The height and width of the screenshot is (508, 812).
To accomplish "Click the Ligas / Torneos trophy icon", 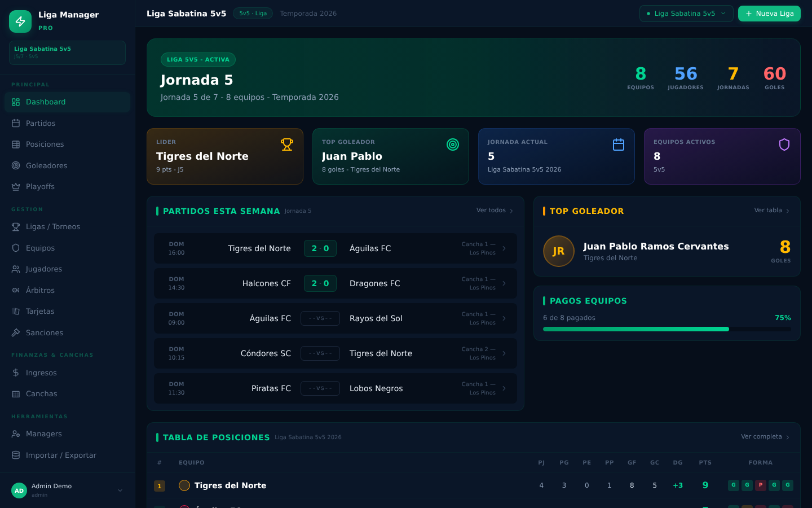I will [16, 227].
